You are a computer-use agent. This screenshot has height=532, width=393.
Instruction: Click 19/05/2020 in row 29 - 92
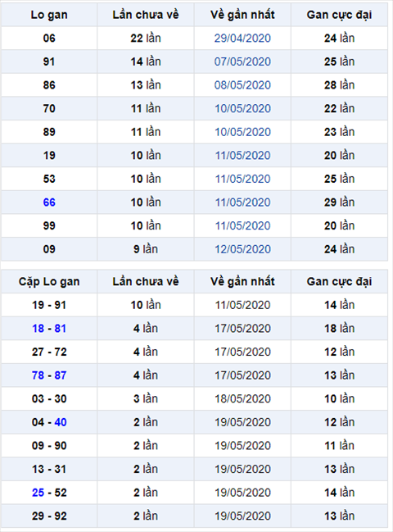click(242, 516)
